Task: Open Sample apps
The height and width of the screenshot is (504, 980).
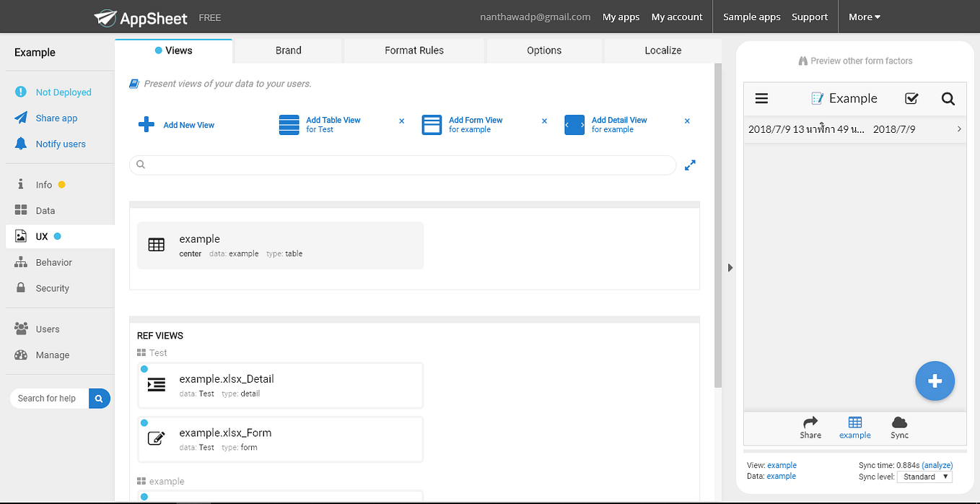Action: tap(752, 17)
